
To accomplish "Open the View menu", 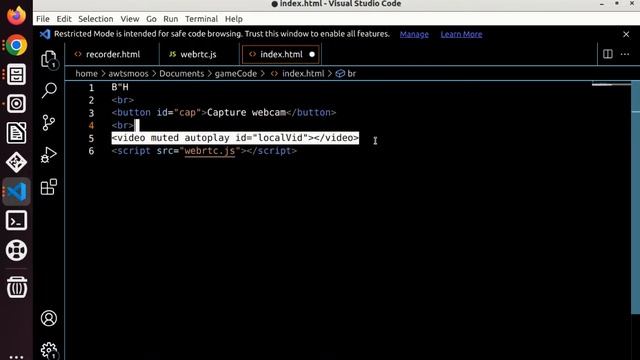I will tap(130, 19).
